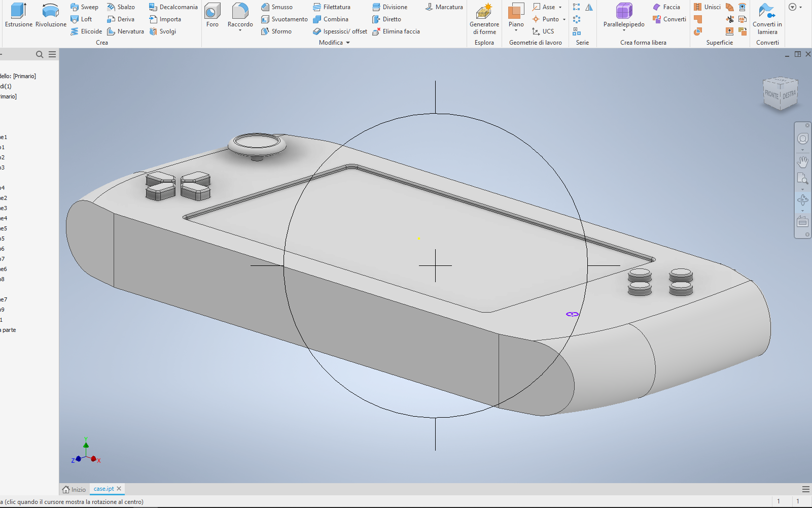Click the look-at view tool in navigation bar
The image size is (812, 508).
point(802,222)
